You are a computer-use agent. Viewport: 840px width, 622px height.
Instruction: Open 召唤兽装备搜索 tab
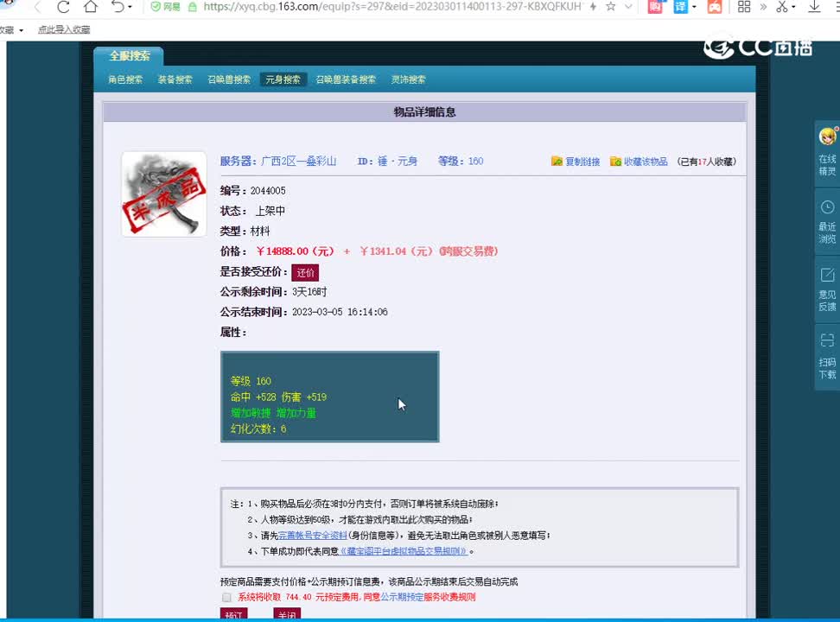point(346,79)
